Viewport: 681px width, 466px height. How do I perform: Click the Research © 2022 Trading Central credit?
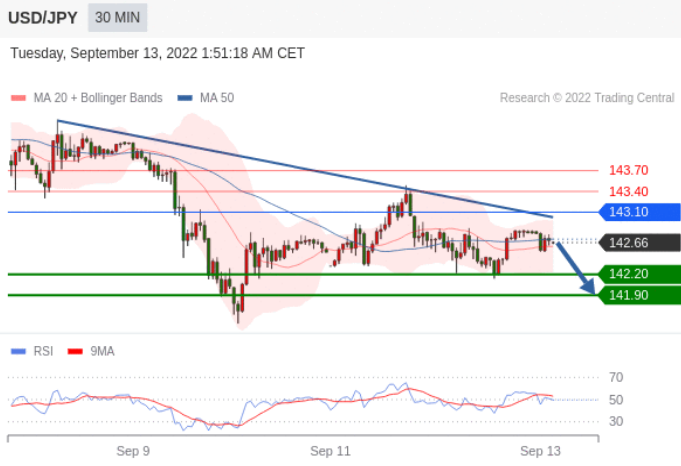coord(587,98)
